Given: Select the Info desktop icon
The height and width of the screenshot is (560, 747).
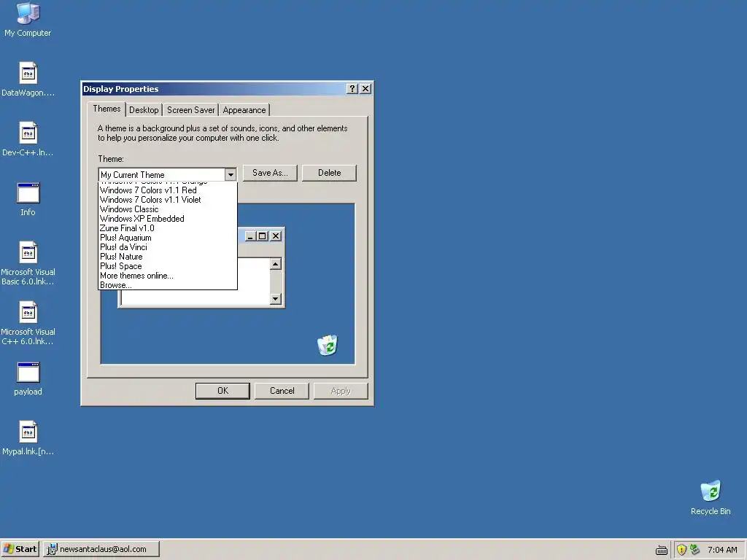Looking at the screenshot, I should [x=28, y=199].
